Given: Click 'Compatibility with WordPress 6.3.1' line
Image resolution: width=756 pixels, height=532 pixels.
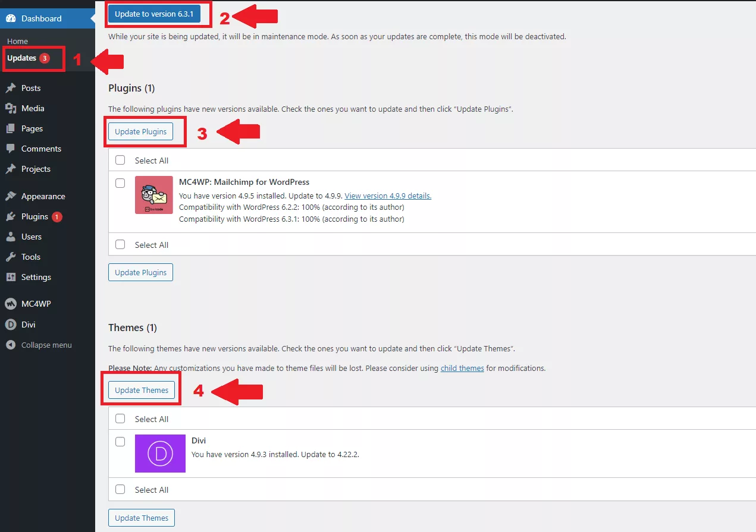Looking at the screenshot, I should tap(291, 219).
